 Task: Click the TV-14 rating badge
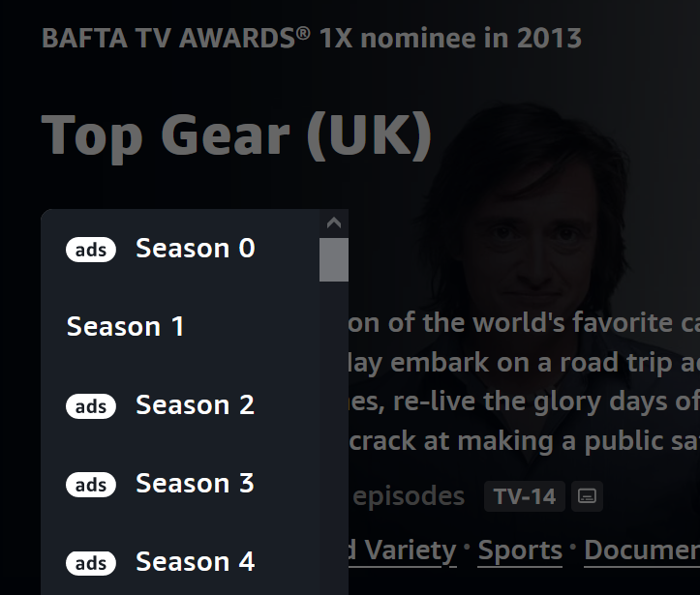(524, 497)
